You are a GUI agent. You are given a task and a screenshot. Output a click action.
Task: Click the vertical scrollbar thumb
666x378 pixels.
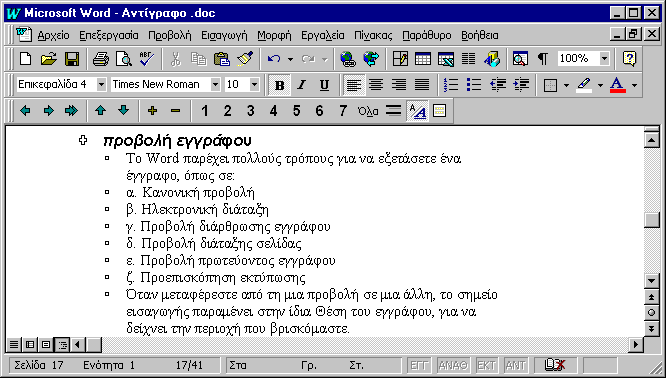coord(652,220)
